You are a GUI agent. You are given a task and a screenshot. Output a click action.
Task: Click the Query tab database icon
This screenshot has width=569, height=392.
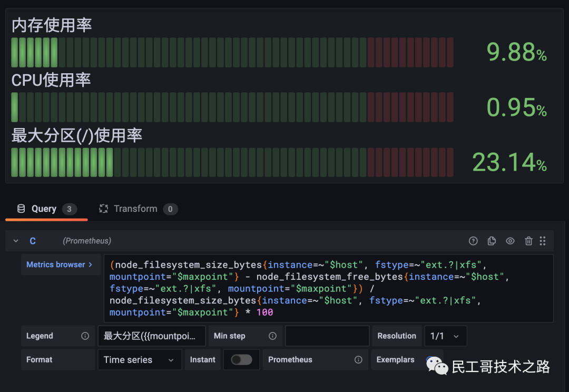pyautogui.click(x=21, y=209)
